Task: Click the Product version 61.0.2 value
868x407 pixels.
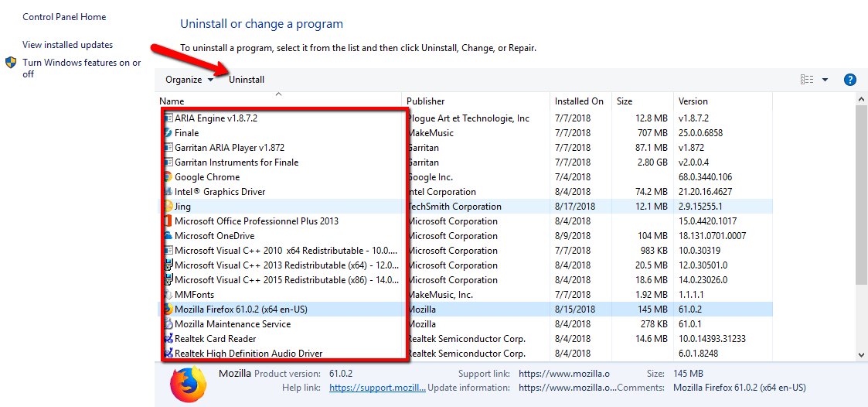Action: pos(340,374)
